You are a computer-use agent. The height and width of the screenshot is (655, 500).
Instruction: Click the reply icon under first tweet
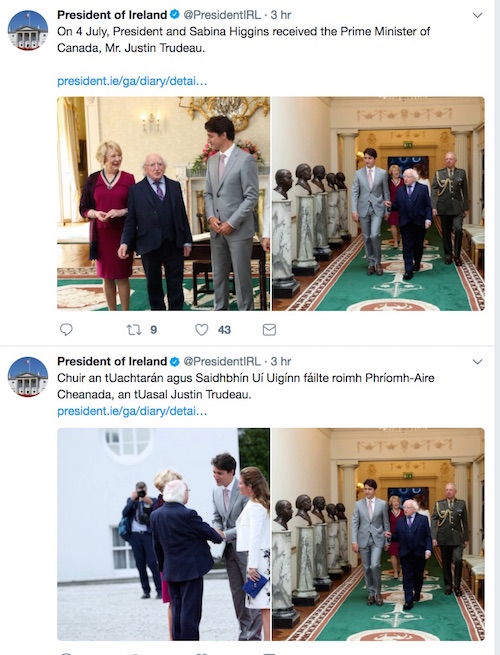66,330
